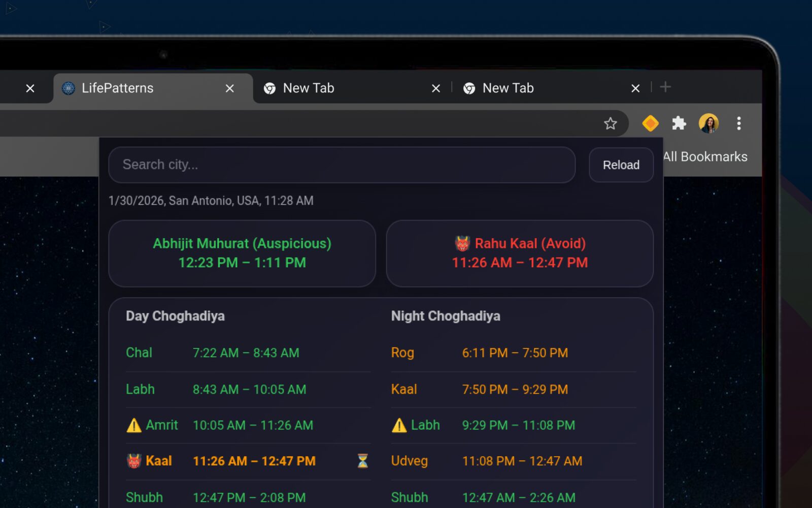Viewport: 812px width, 508px height.
Task: Click the Day Choghadiya heading
Action: (176, 316)
